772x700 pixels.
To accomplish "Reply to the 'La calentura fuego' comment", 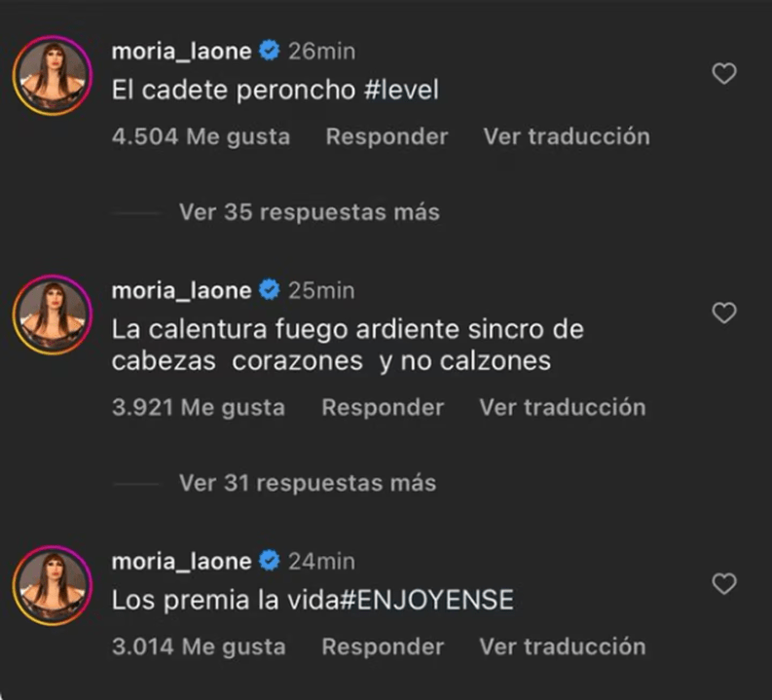I will click(383, 407).
